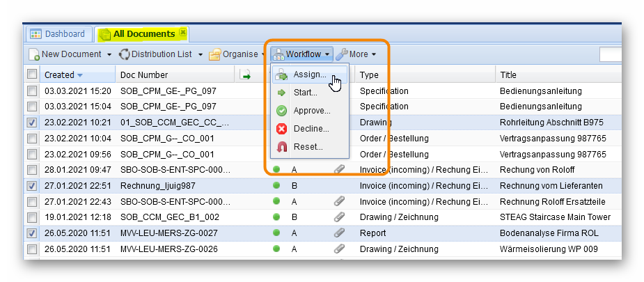Uncheck the 23.02.2021 10:21 document checkbox
This screenshot has height=282, width=644.
(x=32, y=123)
